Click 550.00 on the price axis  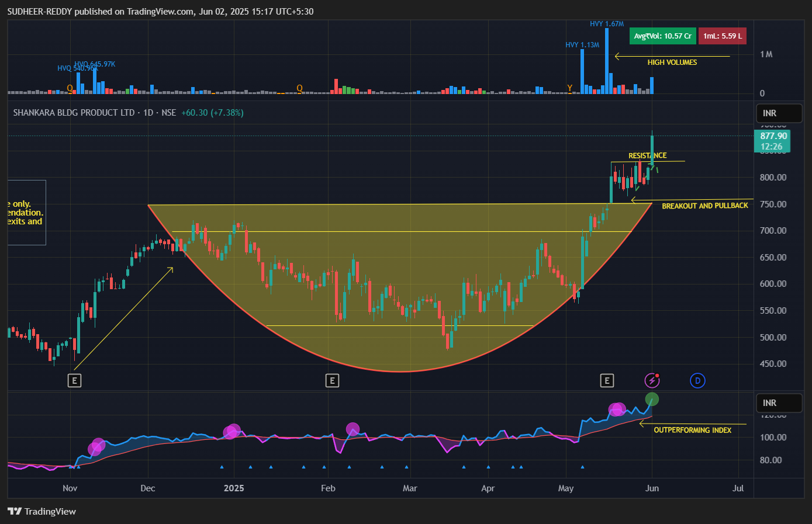[x=773, y=311]
